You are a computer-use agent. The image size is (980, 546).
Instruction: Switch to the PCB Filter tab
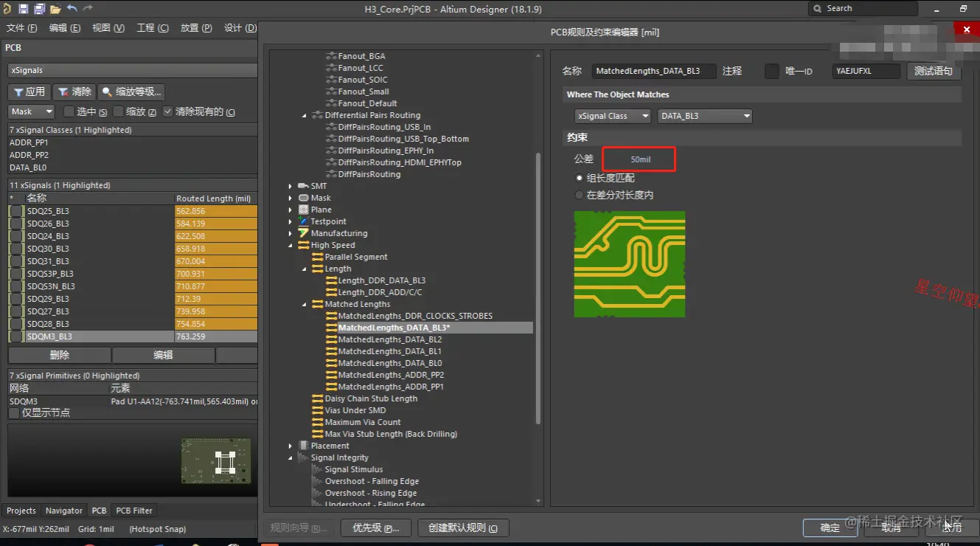click(x=134, y=511)
